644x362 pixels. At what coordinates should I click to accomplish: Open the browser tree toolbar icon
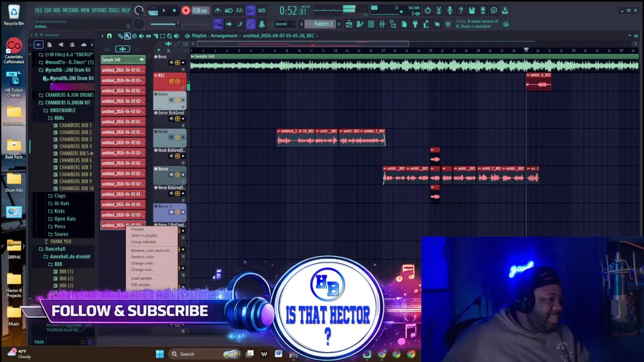coord(393,24)
